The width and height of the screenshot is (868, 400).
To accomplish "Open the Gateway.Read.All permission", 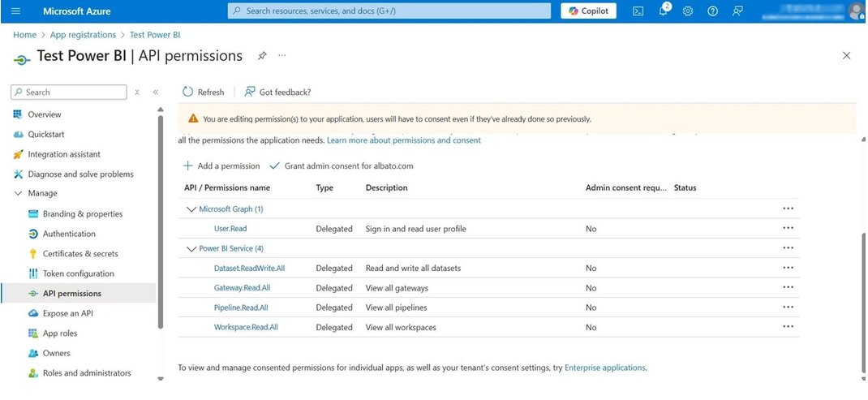I will coord(243,288).
